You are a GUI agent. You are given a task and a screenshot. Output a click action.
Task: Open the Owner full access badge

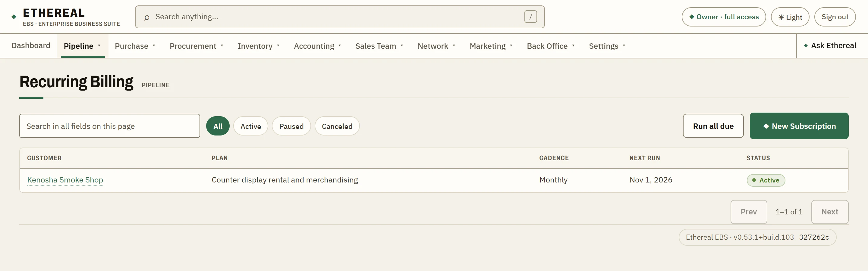click(723, 17)
